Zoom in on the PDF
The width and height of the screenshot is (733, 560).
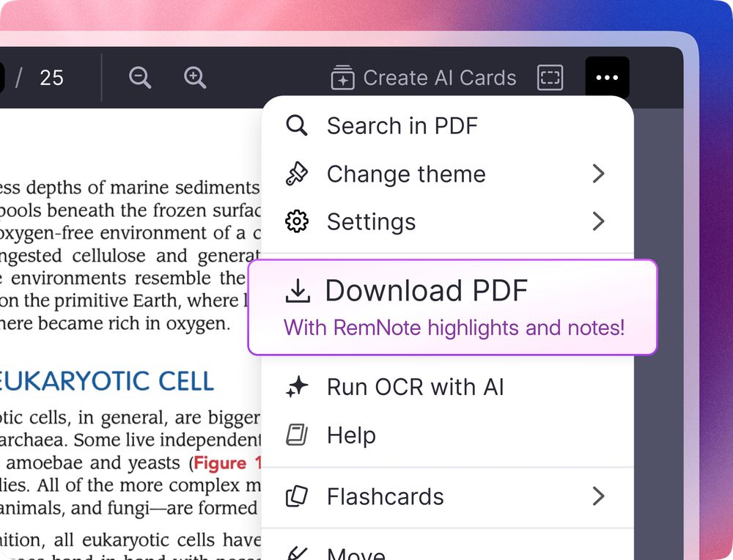[195, 78]
